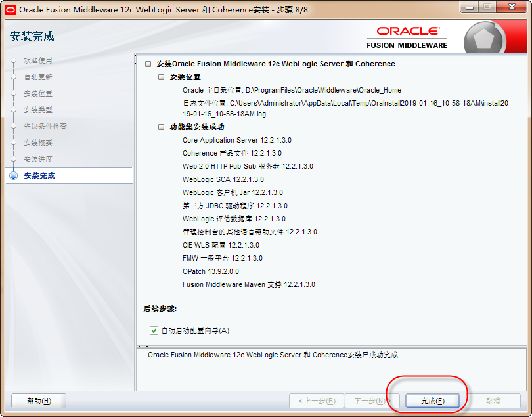532x417 pixels.
Task: Minimize the installer window
Action: 470,7
